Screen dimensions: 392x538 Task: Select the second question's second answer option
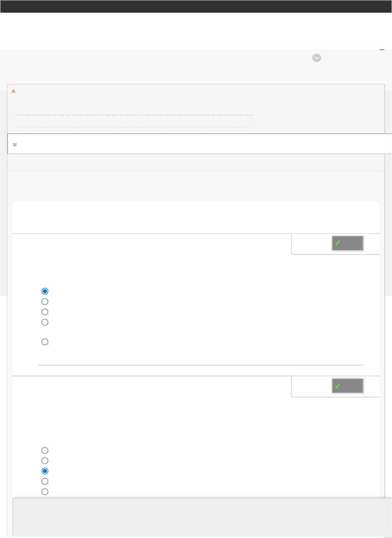pos(45,461)
